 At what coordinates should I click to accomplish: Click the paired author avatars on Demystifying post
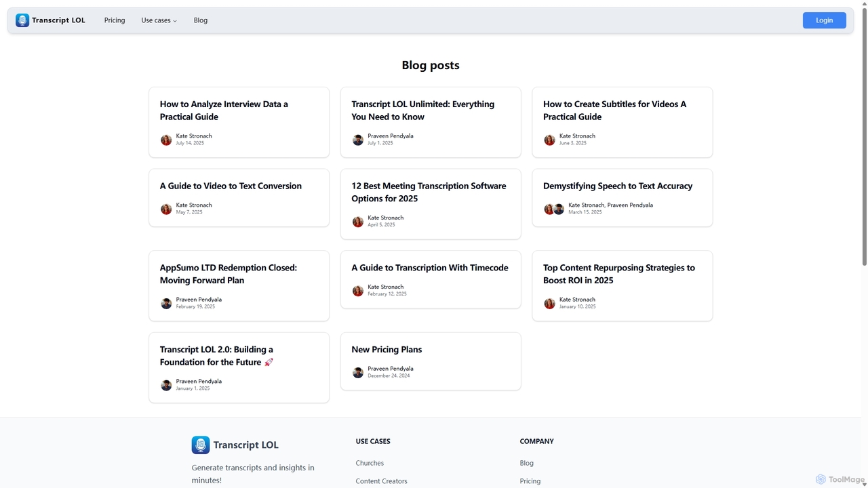click(554, 209)
